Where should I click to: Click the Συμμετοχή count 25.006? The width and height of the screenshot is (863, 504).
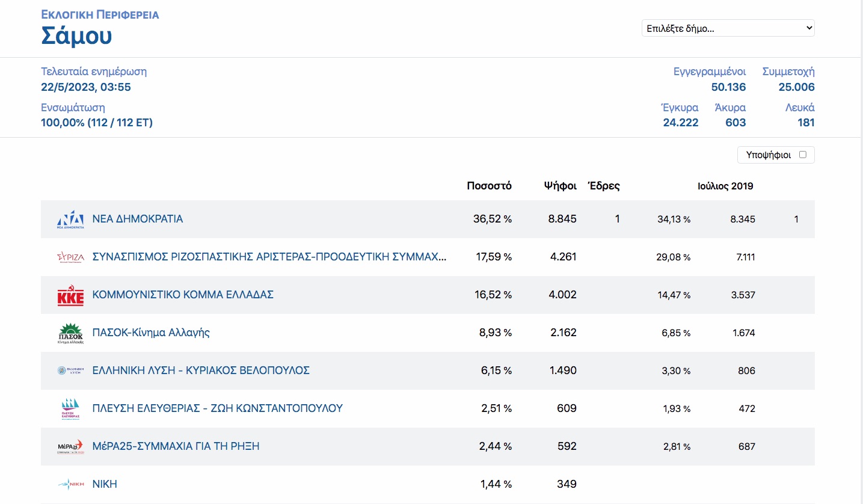point(797,87)
